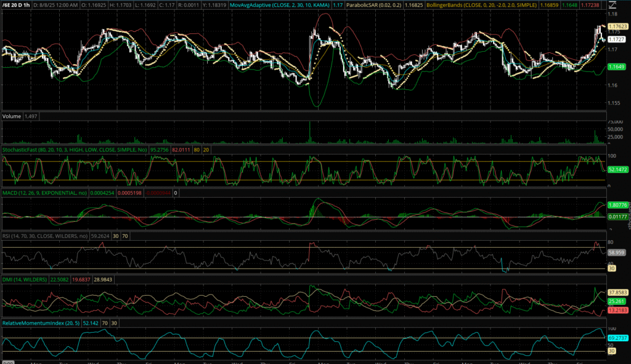Click the StochasticFast value 95.2756

tap(160, 150)
